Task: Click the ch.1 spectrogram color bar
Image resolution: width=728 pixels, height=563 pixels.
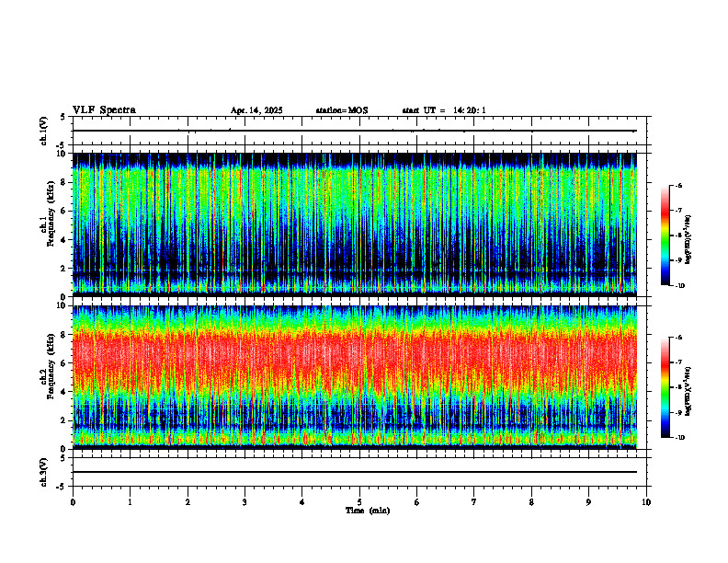Action: point(665,236)
